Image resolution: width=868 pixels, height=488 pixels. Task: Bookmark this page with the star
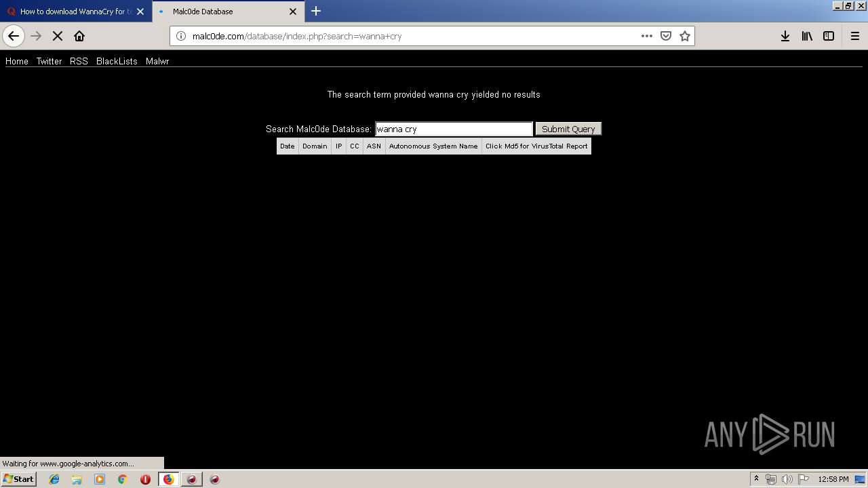coord(685,36)
